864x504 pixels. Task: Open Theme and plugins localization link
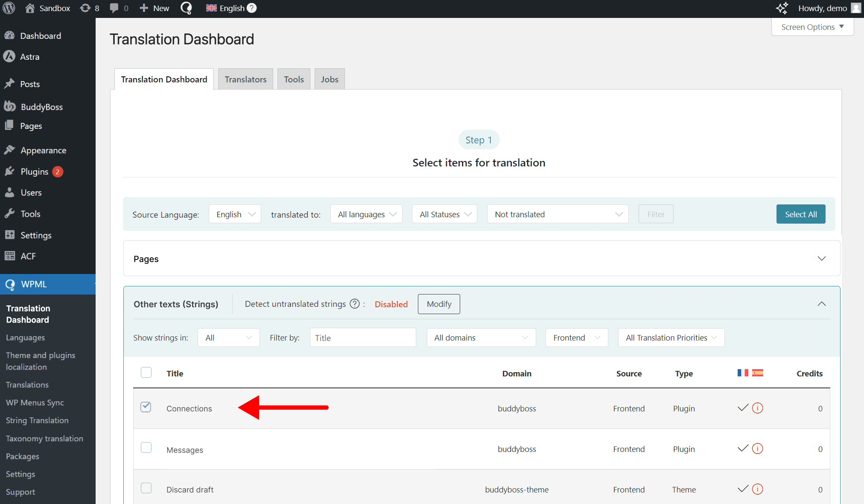pyautogui.click(x=41, y=361)
